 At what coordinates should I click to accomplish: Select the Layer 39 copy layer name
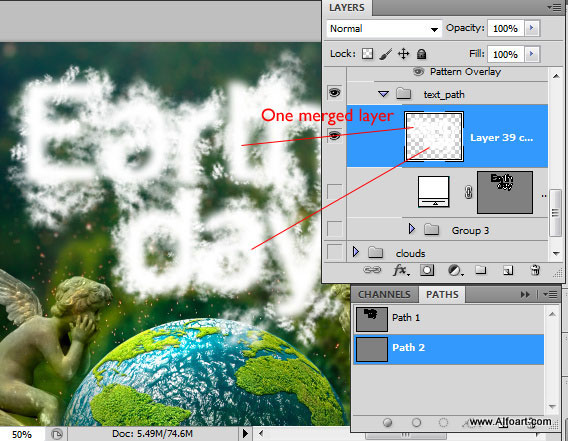point(501,138)
